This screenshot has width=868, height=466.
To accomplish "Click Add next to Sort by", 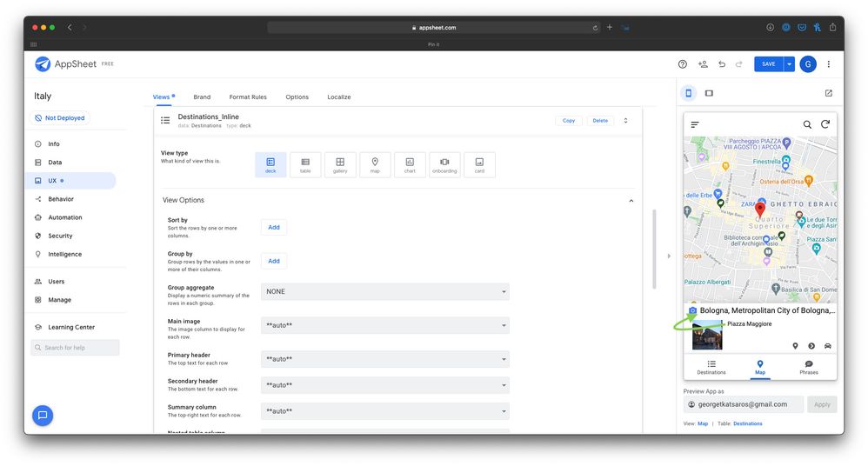I will tap(274, 228).
